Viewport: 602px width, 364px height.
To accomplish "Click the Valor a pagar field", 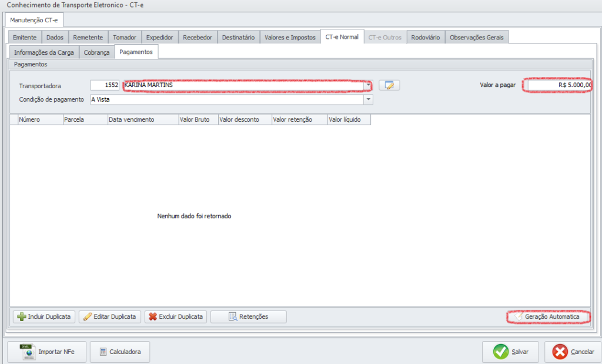I will click(x=559, y=85).
